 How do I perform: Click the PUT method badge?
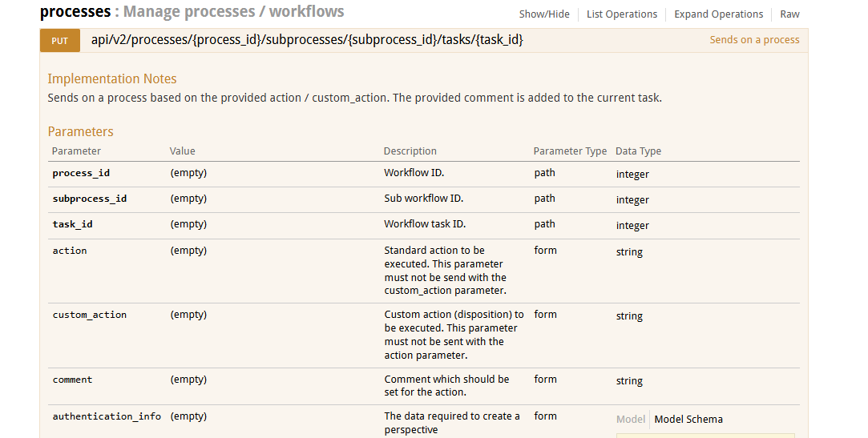pos(60,41)
